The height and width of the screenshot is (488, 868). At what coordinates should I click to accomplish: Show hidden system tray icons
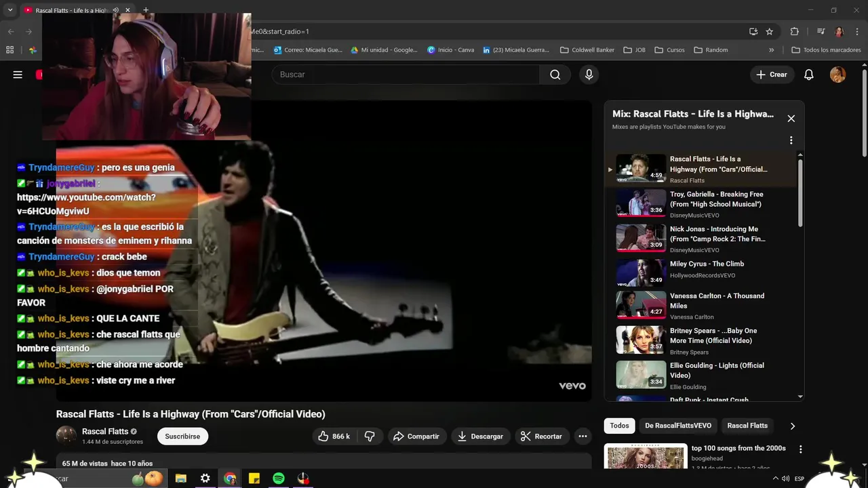[776, 479]
